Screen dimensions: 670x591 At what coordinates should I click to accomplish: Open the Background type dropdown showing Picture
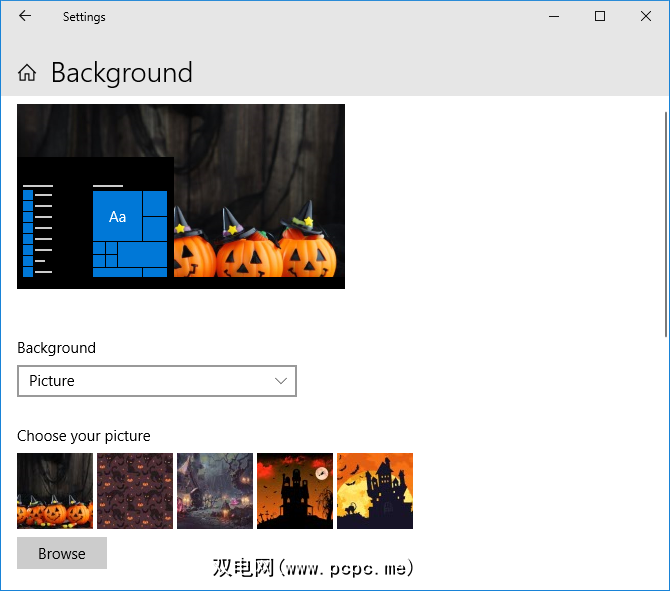click(156, 381)
